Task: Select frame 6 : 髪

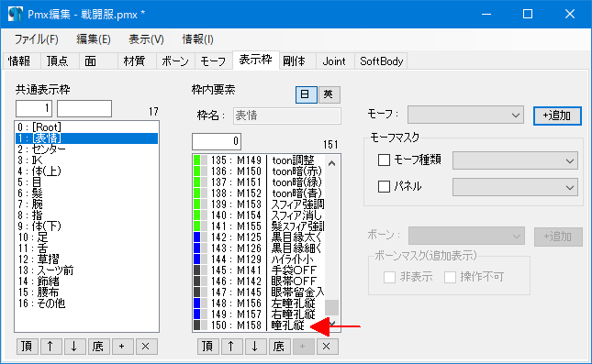Action: coord(86,193)
